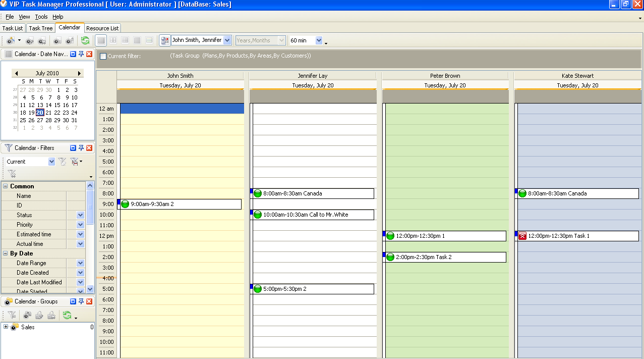Screen dimensions: 644x359
Task: Click the green refresh icon in main toolbar
Action: pos(85,40)
